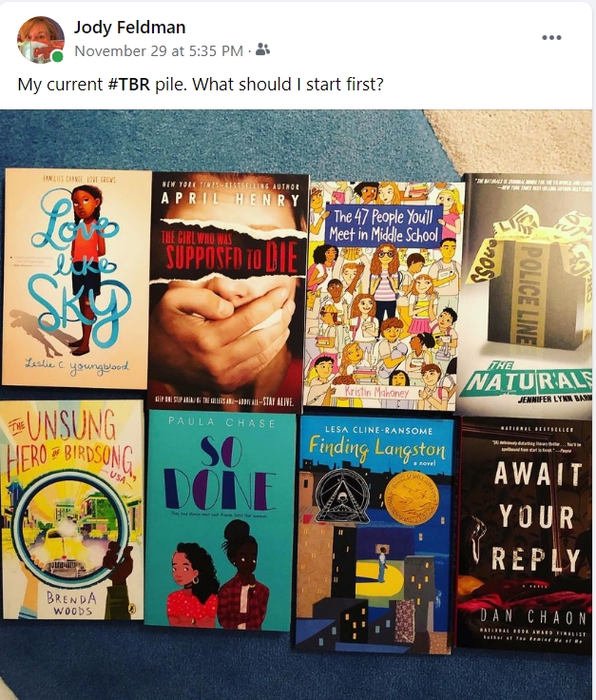Viewport: 596px width, 700px height.
Task: Click the April Henry author name
Action: (230, 199)
